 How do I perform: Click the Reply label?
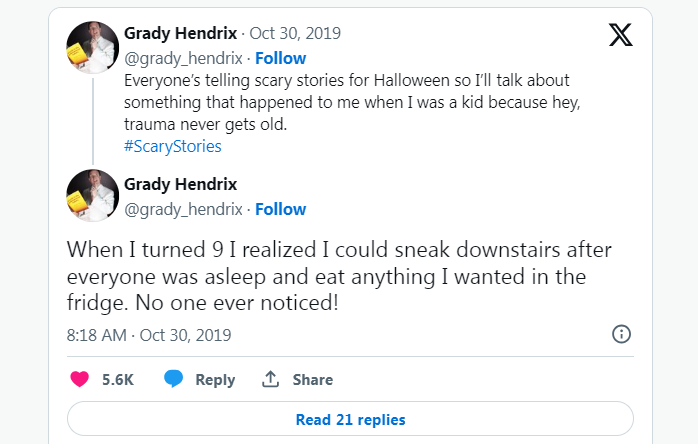(x=215, y=380)
